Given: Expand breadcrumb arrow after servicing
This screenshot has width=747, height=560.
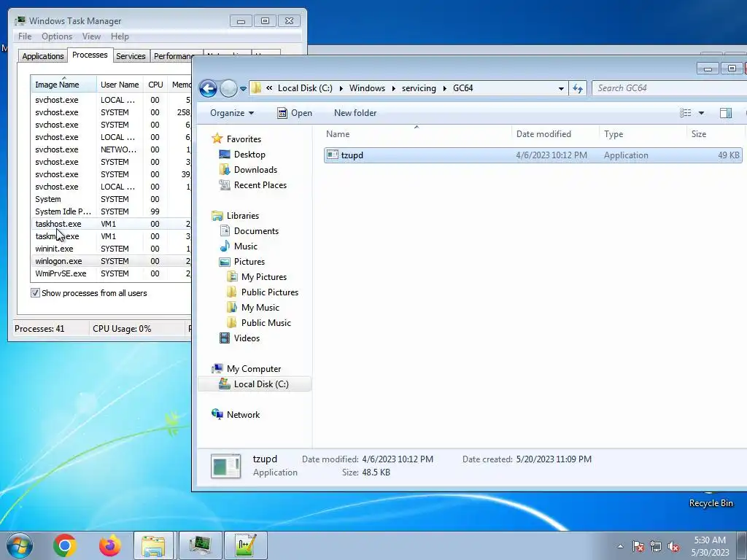Looking at the screenshot, I should click(445, 88).
